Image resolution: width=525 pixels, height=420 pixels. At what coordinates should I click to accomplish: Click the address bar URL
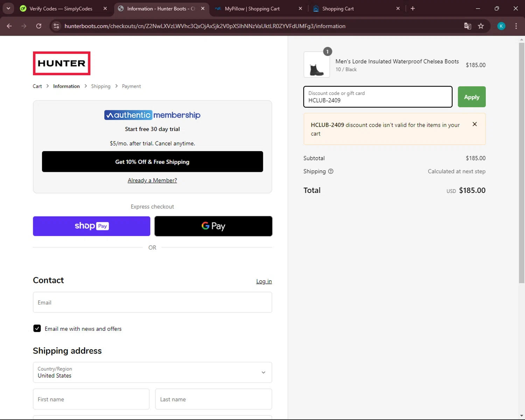pyautogui.click(x=205, y=26)
